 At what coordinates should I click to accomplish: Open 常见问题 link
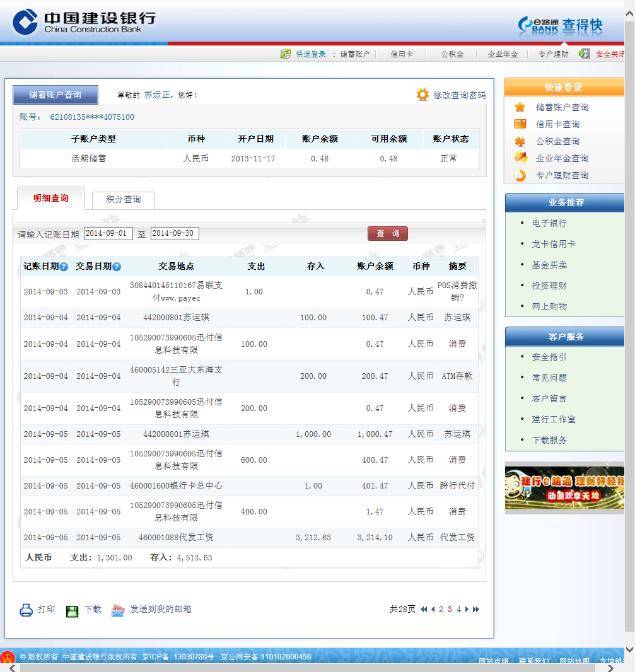pos(549,378)
